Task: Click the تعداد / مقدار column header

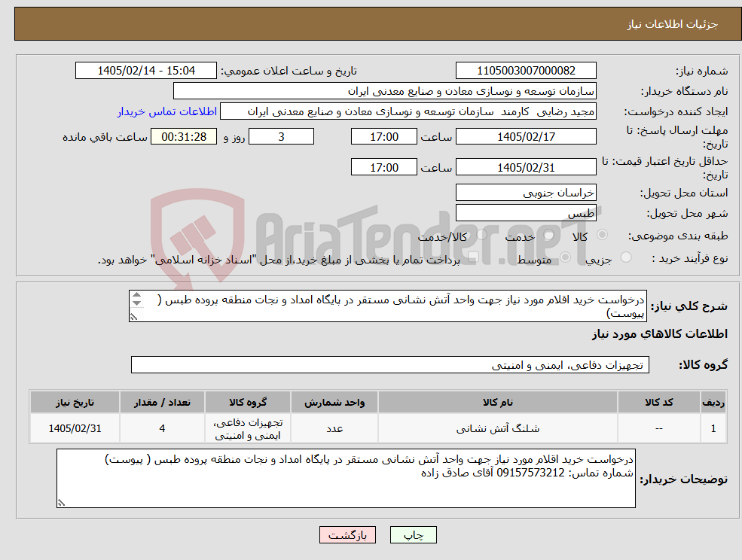Action: (162, 402)
